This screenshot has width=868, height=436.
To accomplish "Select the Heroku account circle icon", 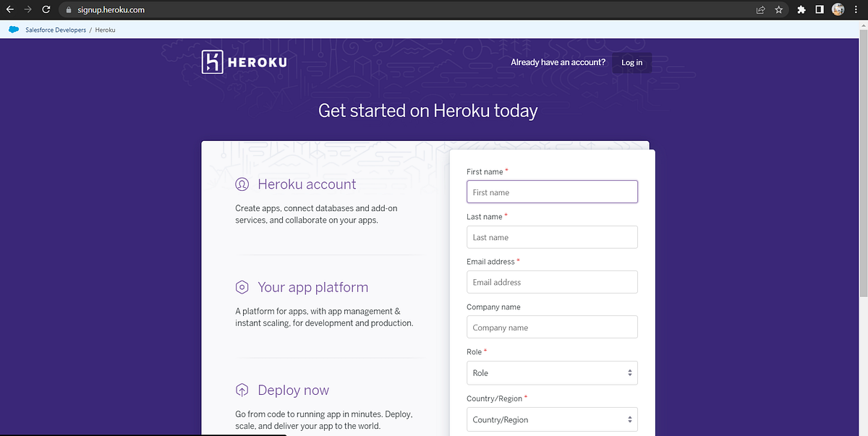I will tap(242, 184).
